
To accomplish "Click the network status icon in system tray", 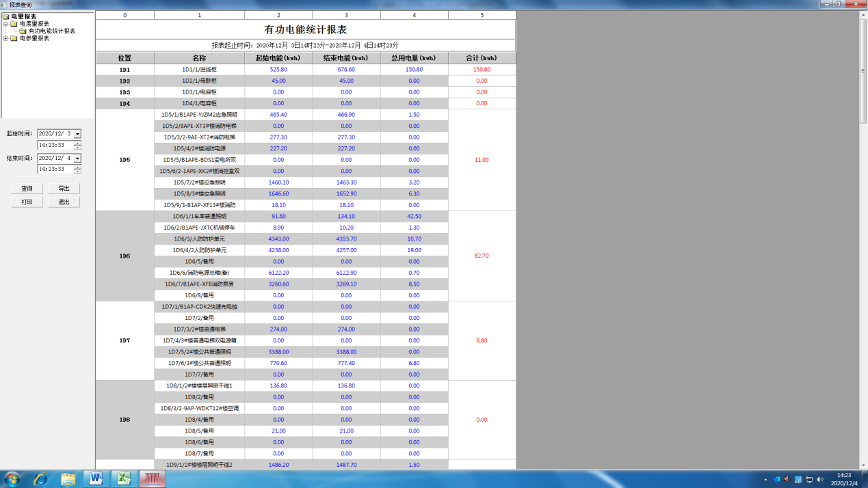I will click(810, 479).
